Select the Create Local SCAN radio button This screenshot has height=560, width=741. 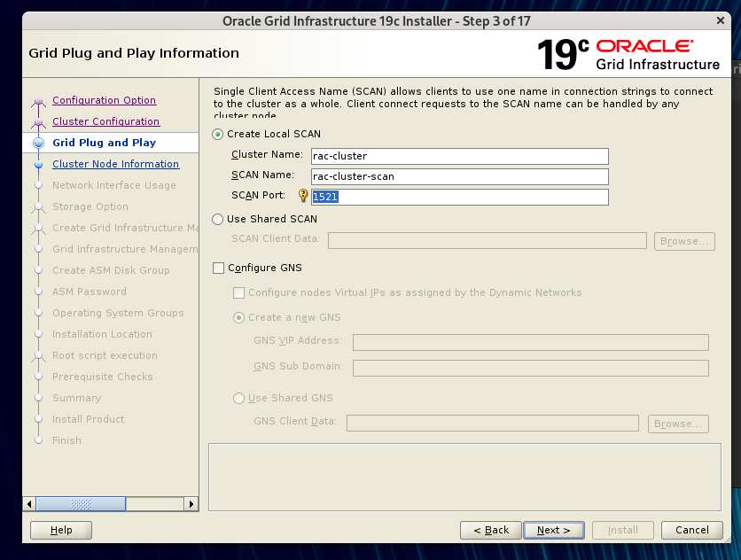[x=217, y=135]
